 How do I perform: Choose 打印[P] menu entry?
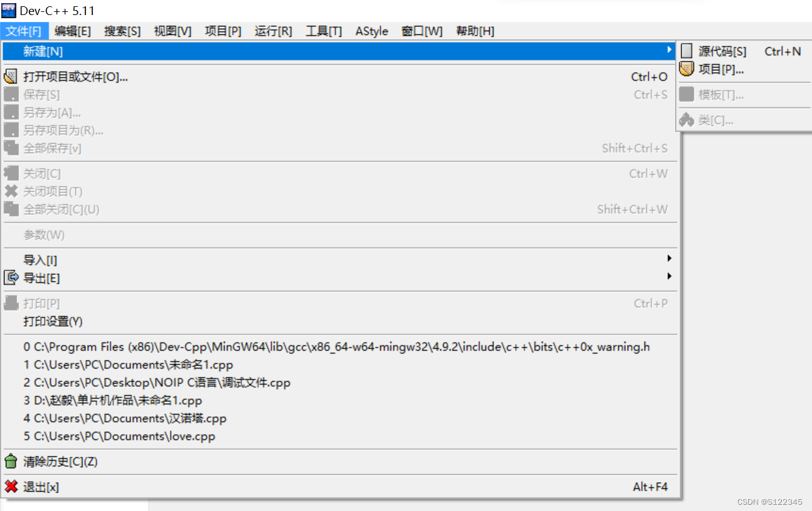pyautogui.click(x=339, y=303)
